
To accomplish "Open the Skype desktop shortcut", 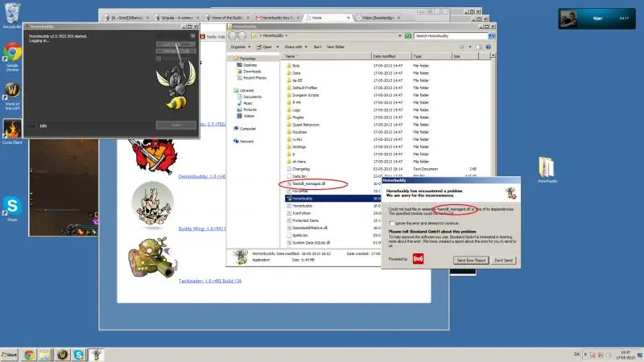I will coord(12,208).
